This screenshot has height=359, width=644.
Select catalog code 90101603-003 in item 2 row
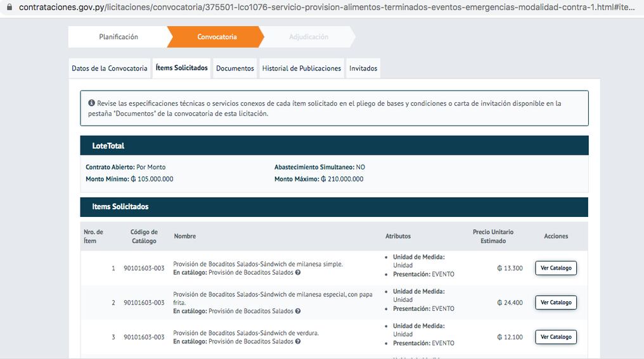pos(144,303)
